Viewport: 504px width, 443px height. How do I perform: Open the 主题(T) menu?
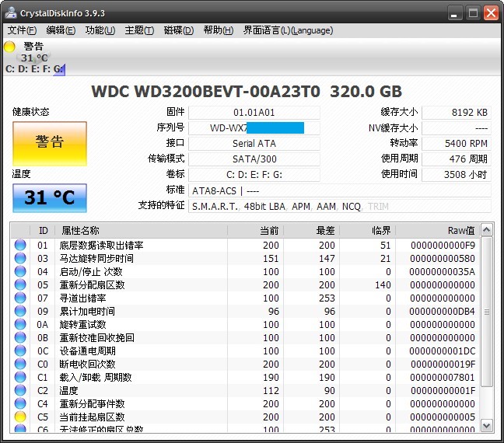[139, 30]
